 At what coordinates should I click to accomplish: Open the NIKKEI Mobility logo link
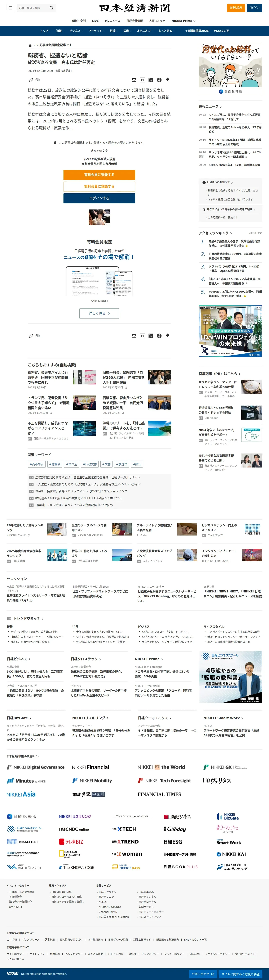(92, 781)
